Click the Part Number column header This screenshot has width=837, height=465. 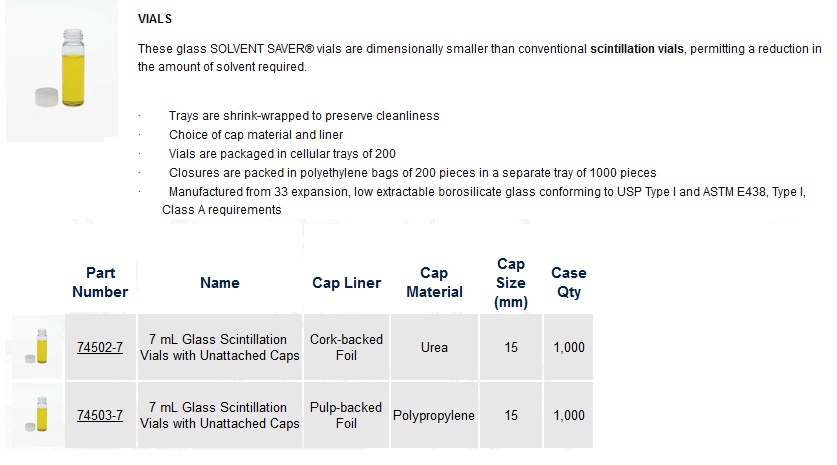tap(100, 282)
